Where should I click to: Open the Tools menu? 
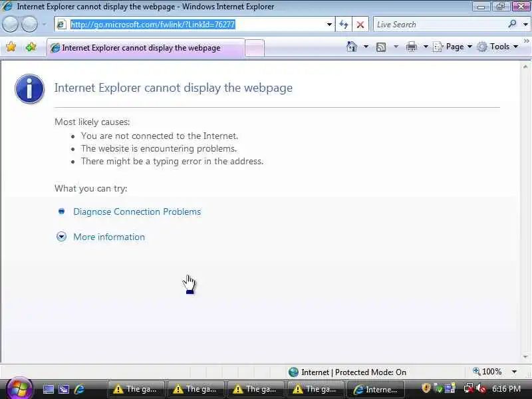coord(497,47)
